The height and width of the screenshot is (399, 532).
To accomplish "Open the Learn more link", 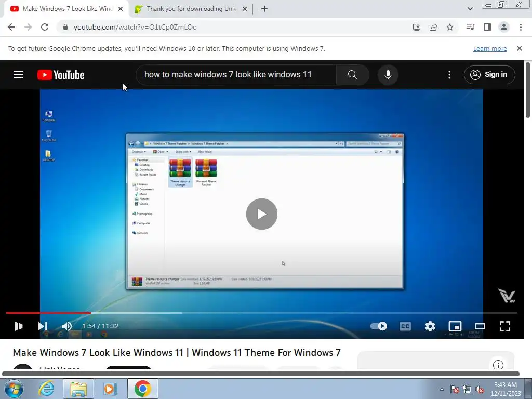I will click(490, 48).
